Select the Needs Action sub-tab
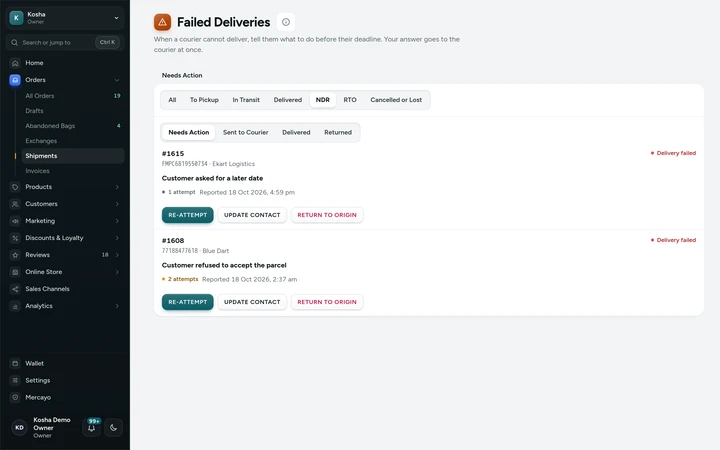The width and height of the screenshot is (720, 450). click(x=189, y=132)
